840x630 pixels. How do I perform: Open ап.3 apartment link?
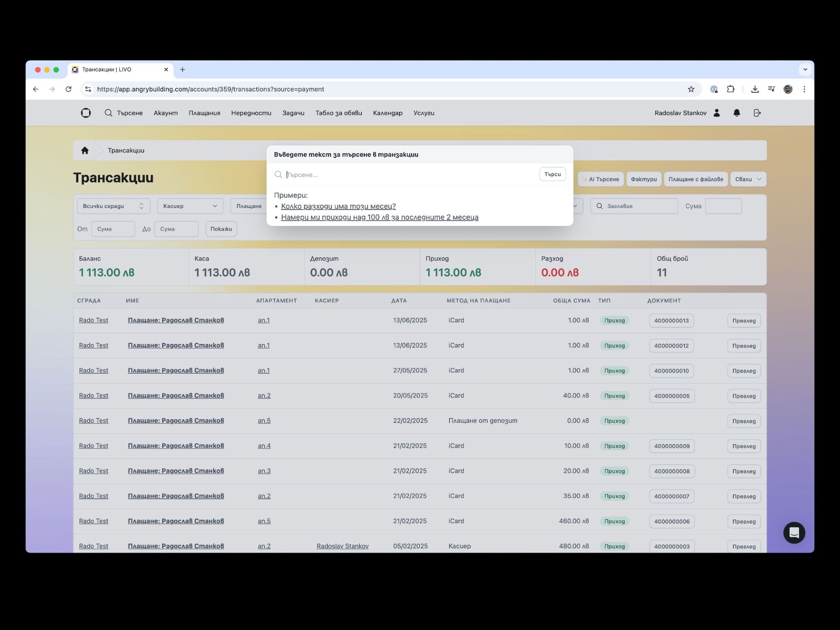pos(264,471)
